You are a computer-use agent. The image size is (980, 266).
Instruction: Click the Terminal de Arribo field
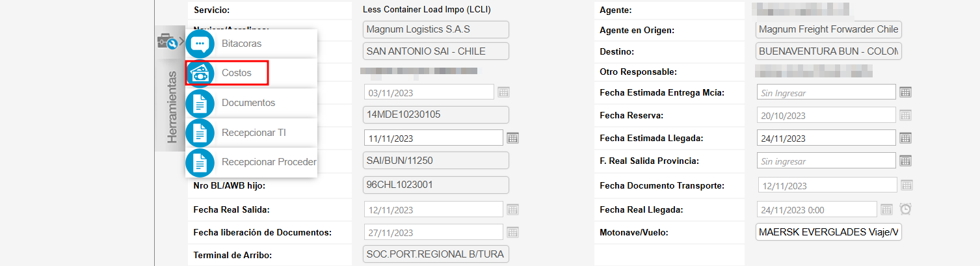tap(435, 254)
